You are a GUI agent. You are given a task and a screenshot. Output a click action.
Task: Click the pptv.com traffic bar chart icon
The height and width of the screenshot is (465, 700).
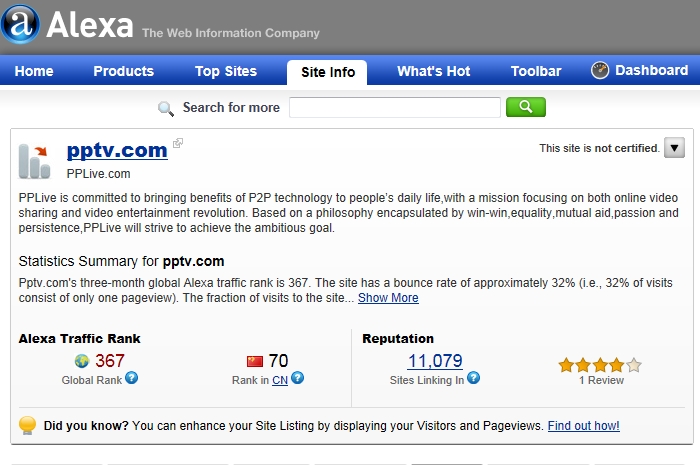point(34,162)
